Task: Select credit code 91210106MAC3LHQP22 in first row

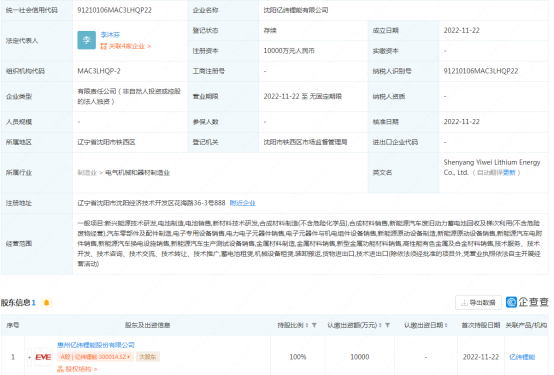Action: coord(114,10)
